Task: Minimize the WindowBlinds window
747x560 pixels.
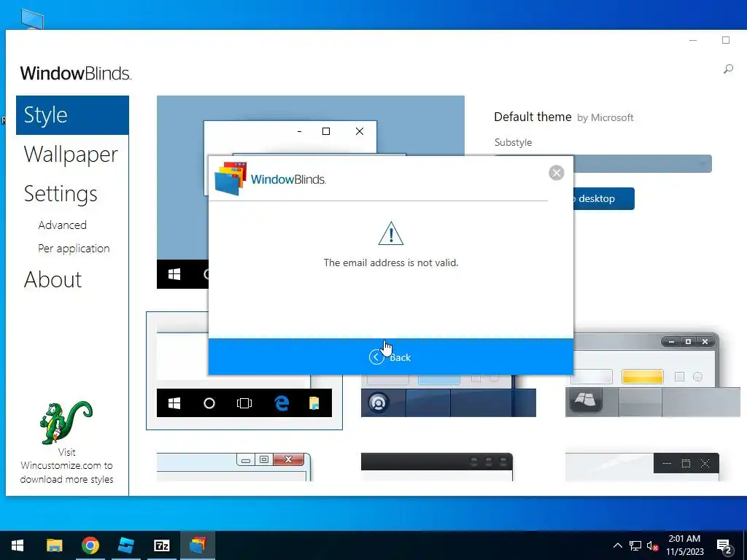Action: (x=693, y=40)
